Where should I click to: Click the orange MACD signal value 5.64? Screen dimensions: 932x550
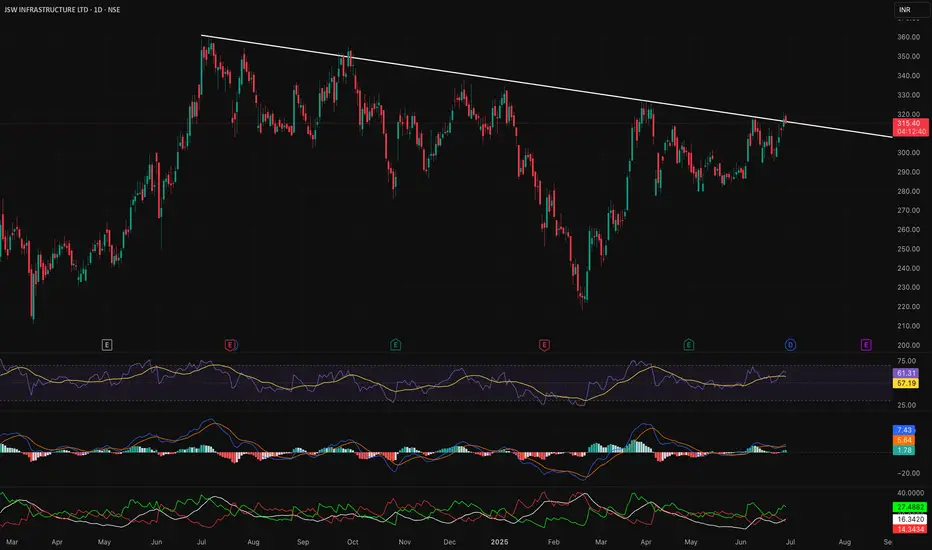tap(904, 440)
